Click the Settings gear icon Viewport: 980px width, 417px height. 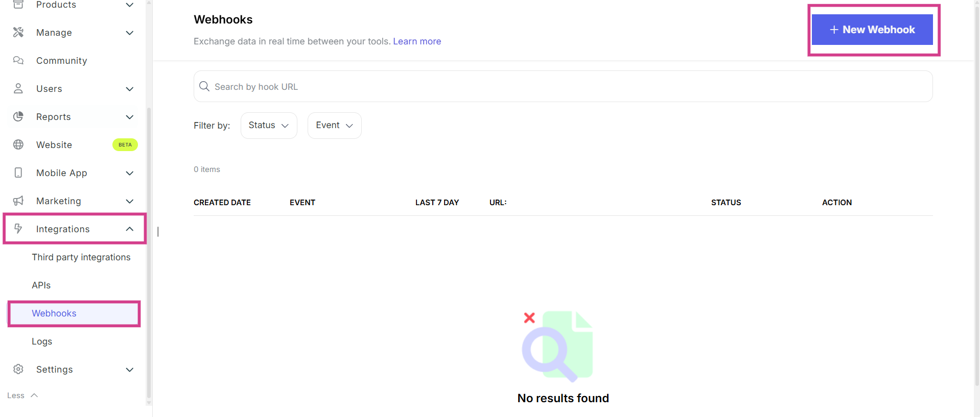[x=18, y=370]
